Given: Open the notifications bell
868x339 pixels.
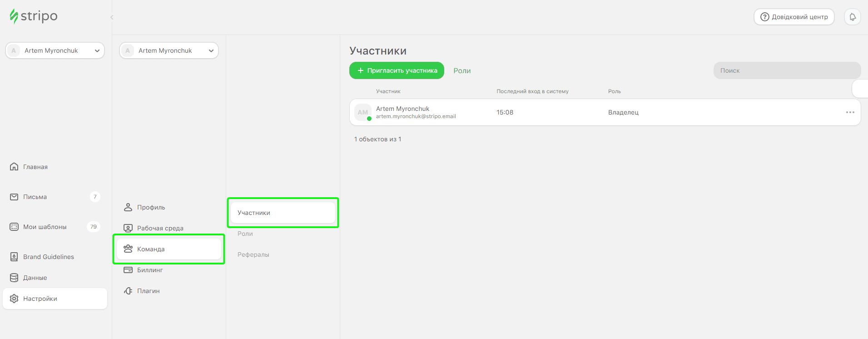Looking at the screenshot, I should point(853,17).
